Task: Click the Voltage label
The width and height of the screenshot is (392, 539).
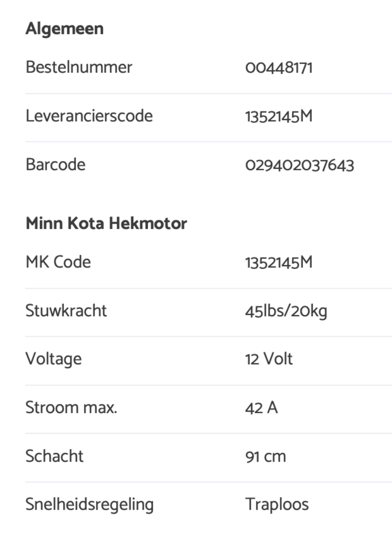Action: 54,359
